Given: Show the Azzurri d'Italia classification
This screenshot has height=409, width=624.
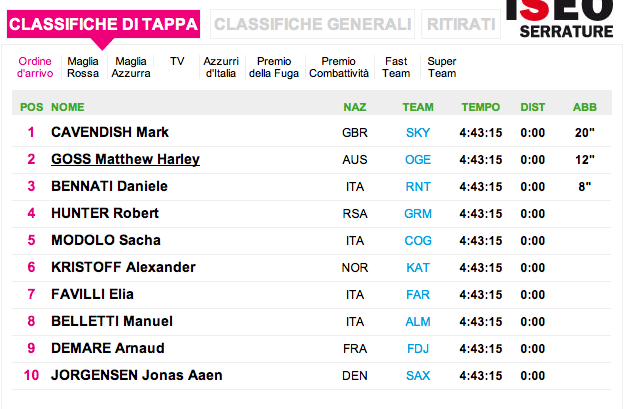Looking at the screenshot, I should click(221, 67).
